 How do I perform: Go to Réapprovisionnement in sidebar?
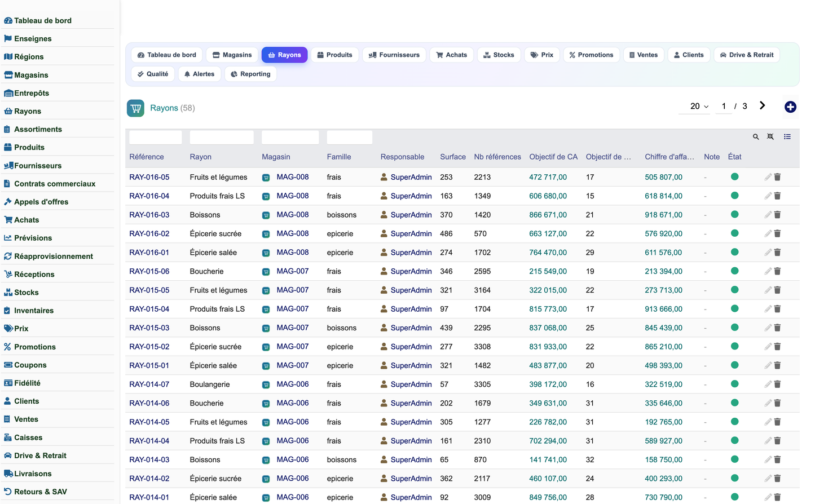click(x=54, y=256)
